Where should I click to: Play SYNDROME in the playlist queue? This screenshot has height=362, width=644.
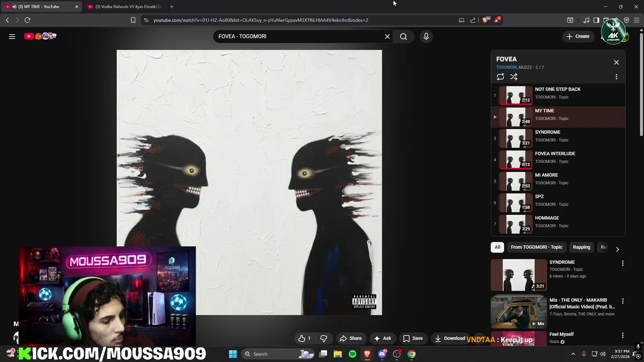558,137
